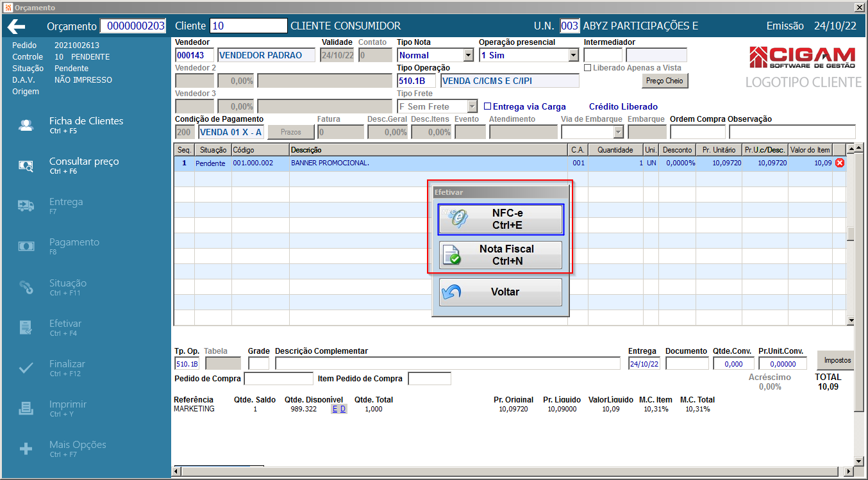Click the Vendedor code field 000143

(x=195, y=55)
